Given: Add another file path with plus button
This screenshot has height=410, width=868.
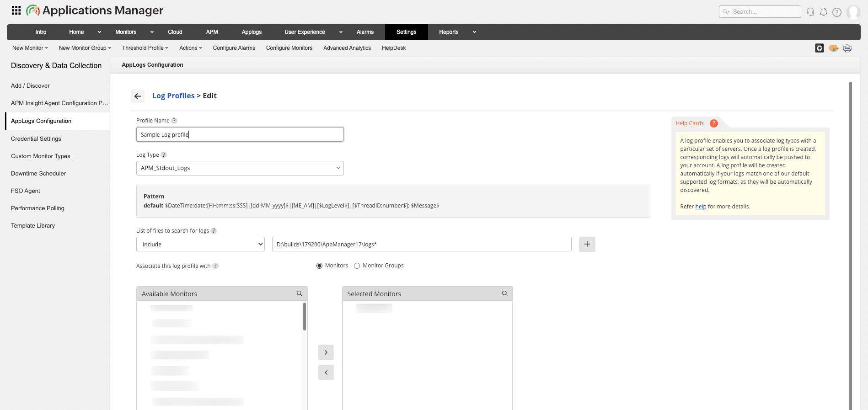Looking at the screenshot, I should 587,245.
